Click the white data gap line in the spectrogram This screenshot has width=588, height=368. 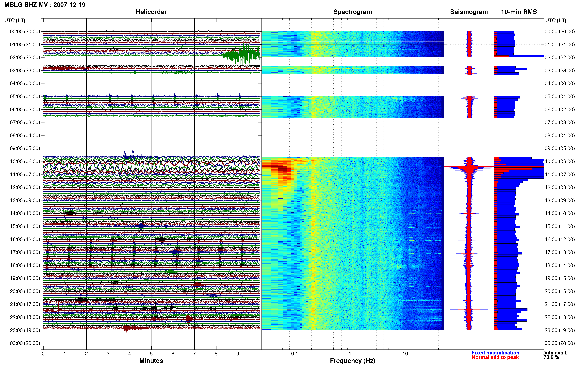click(x=352, y=41)
